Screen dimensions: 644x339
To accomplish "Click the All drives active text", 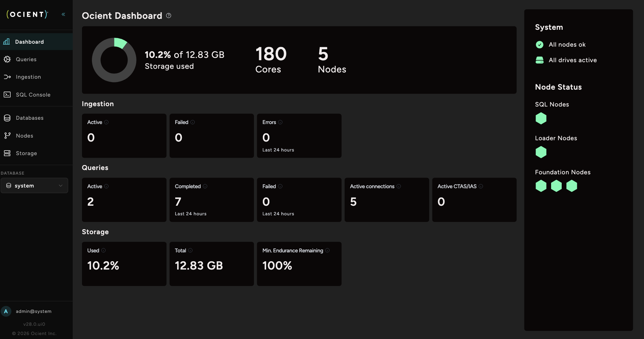I will pos(573,60).
